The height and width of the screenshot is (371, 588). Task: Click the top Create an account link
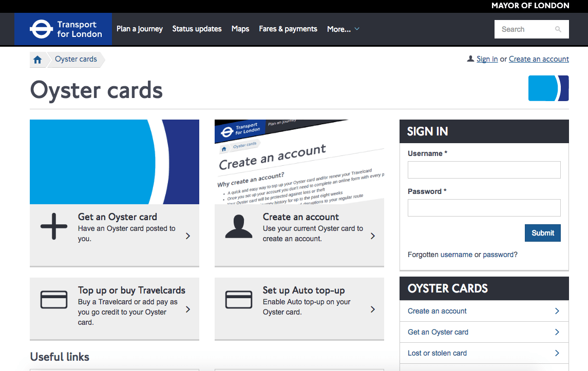click(539, 59)
